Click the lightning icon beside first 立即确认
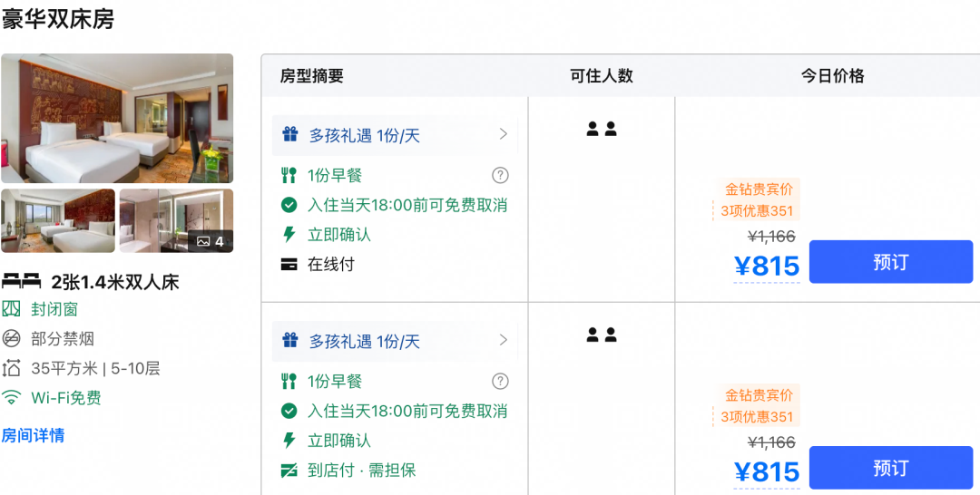Screen dimensions: 980x495 (289, 235)
